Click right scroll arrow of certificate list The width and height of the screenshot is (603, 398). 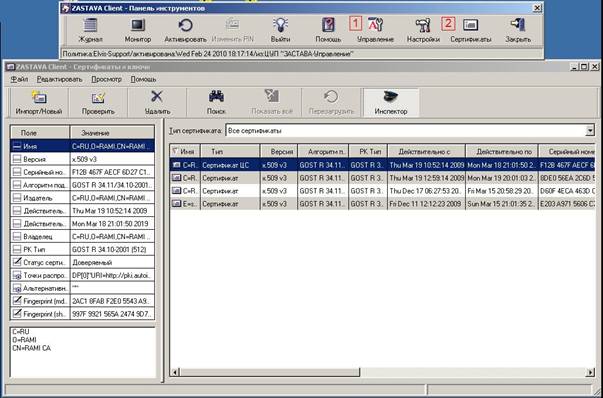coord(590,372)
